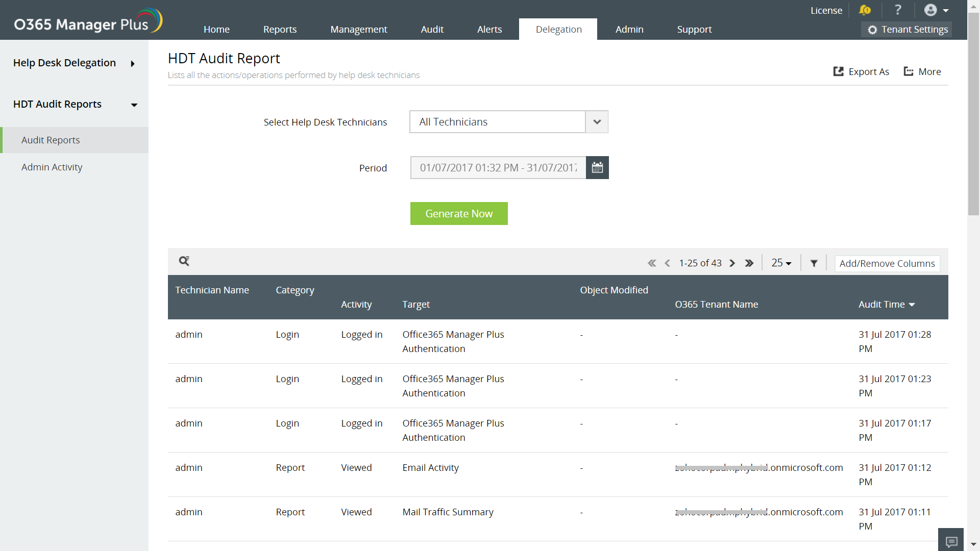Click the table search icon

(x=184, y=261)
